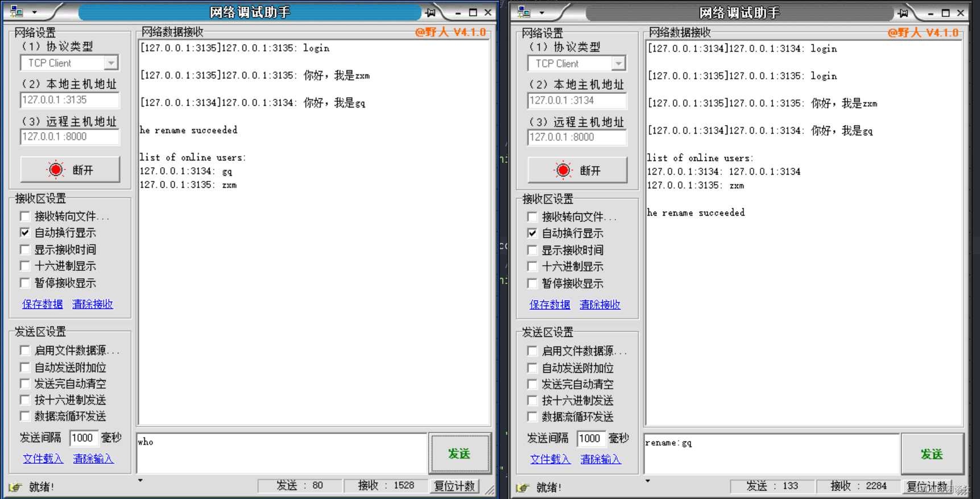The width and height of the screenshot is (980, 499).
Task: Click 发送 send button in left window
Action: tap(460, 453)
